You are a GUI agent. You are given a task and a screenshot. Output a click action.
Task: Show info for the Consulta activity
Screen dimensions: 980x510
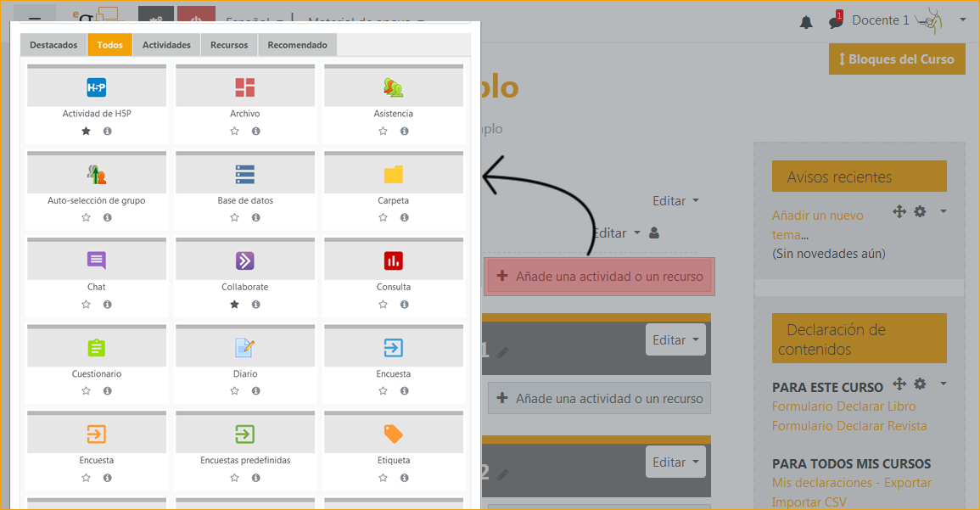[x=404, y=305]
